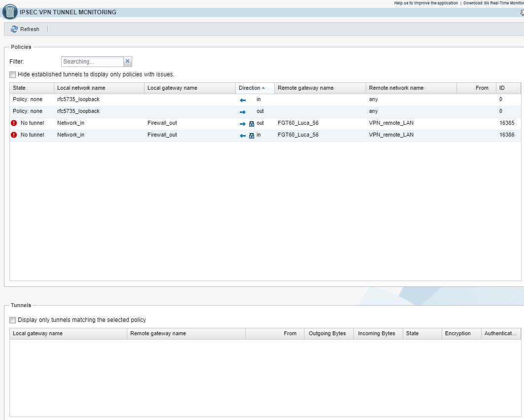Click the padlock icon on the 16385 row
This screenshot has width=524, height=420.
(252, 124)
